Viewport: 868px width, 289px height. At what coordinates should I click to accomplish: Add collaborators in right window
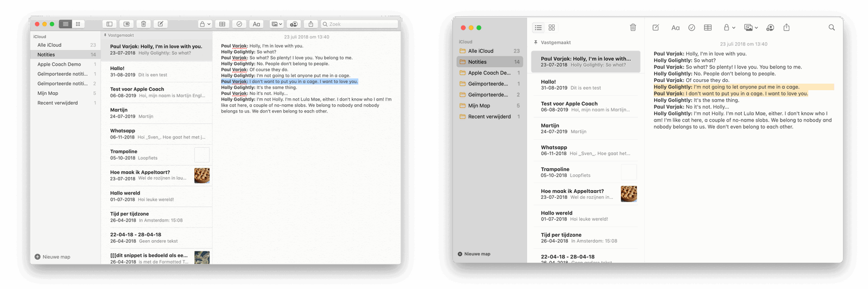(770, 28)
